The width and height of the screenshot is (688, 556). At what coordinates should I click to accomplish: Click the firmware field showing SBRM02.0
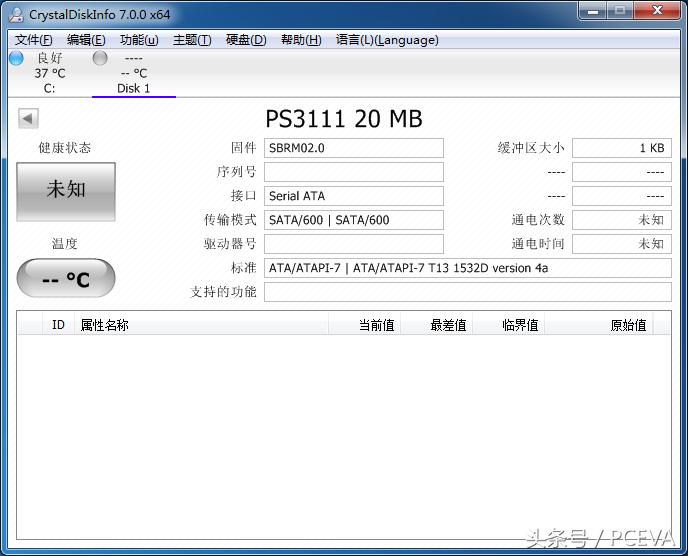(x=353, y=148)
